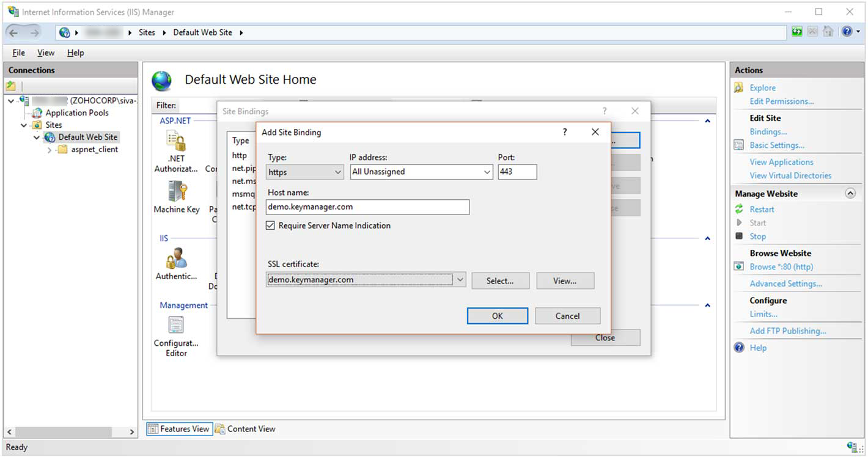Click the Host name input field
Viewport: 868px width, 457px height.
(368, 207)
